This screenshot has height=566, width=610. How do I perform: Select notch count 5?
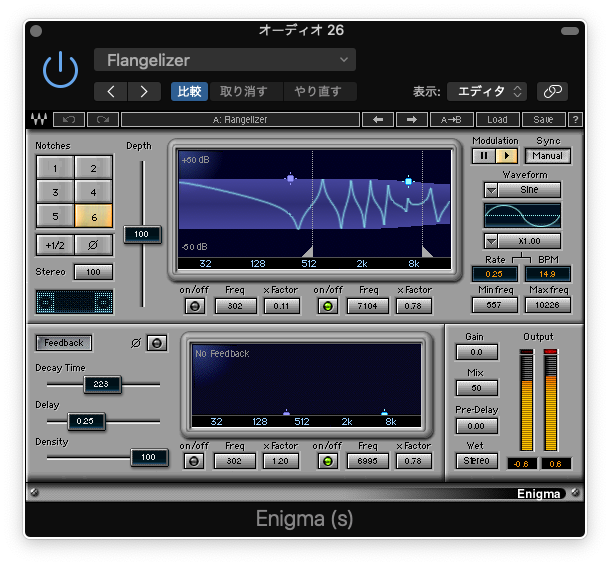(x=55, y=216)
